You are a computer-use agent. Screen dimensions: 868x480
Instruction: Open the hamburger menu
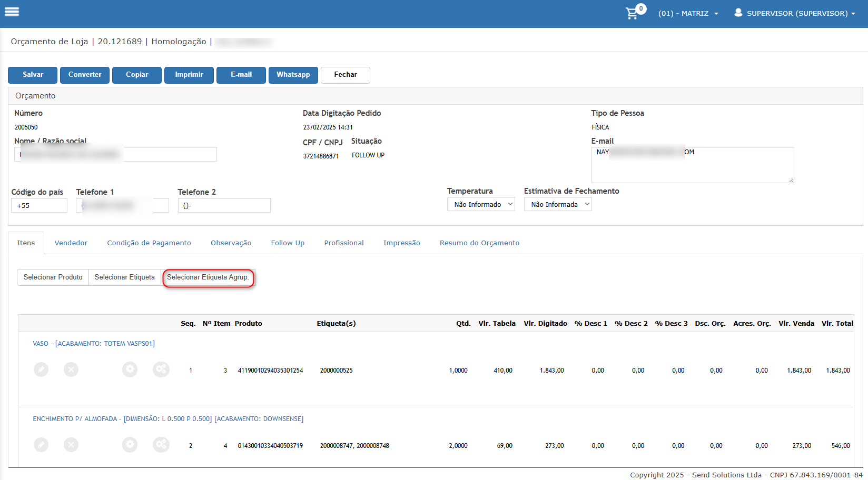(x=12, y=12)
